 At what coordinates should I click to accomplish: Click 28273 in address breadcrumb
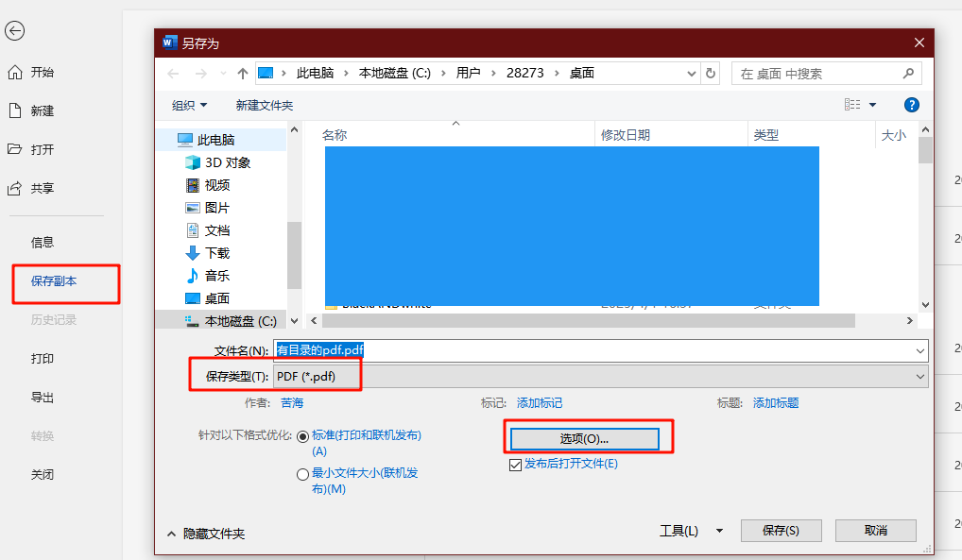(x=525, y=73)
